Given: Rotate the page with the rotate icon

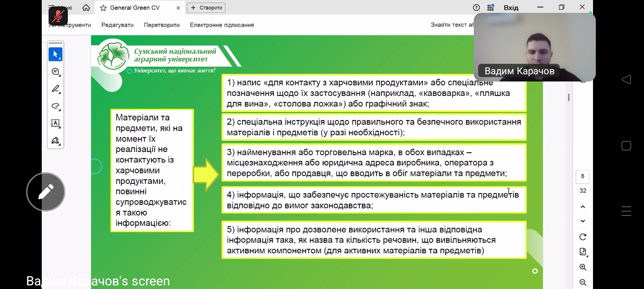Looking at the screenshot, I should pyautogui.click(x=583, y=237).
